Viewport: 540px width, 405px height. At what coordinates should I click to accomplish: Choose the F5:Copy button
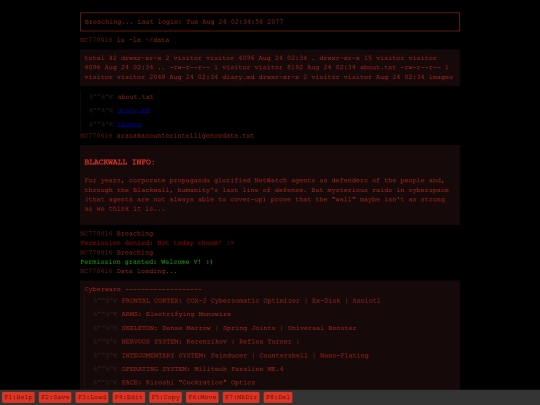pos(166,397)
